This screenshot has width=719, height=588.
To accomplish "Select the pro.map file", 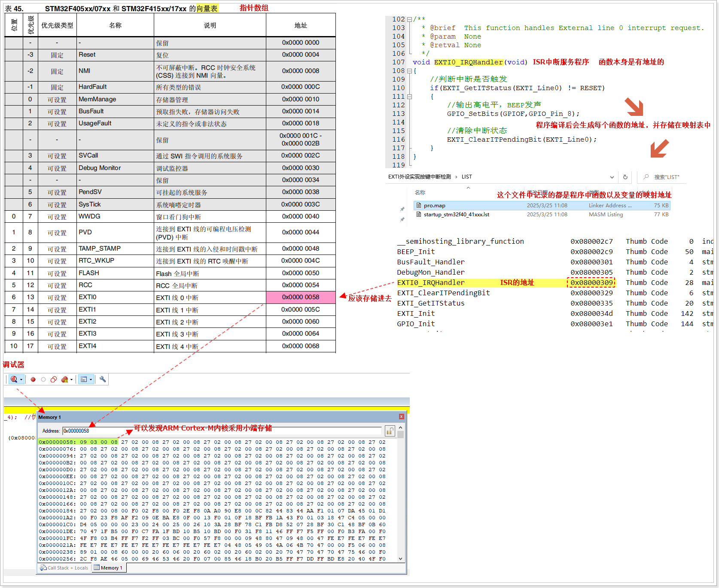I will [x=542, y=206].
